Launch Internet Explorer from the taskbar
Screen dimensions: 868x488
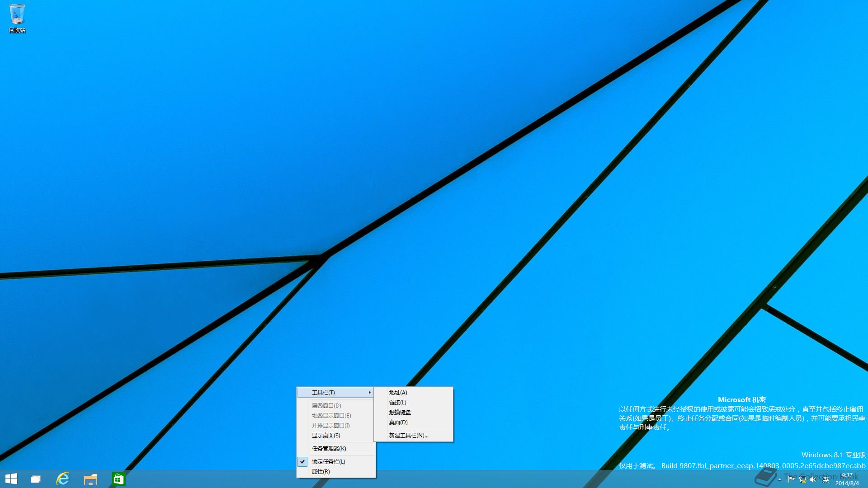(63, 479)
